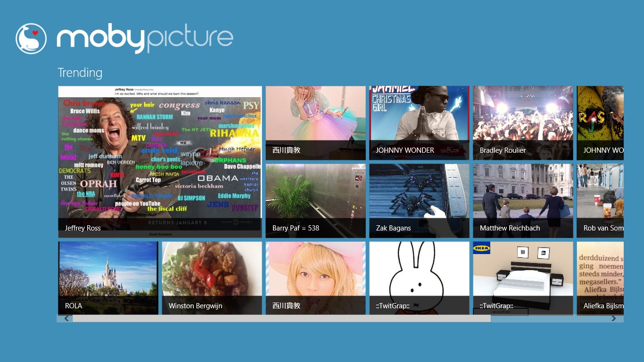Click the Mobypicture whale logo icon
This screenshot has height=362, width=644.
[31, 39]
